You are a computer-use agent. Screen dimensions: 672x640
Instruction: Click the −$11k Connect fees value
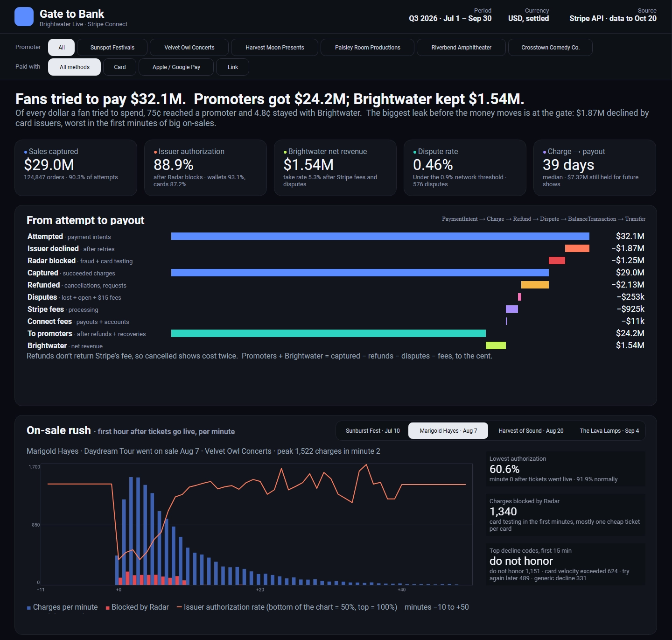(633, 321)
